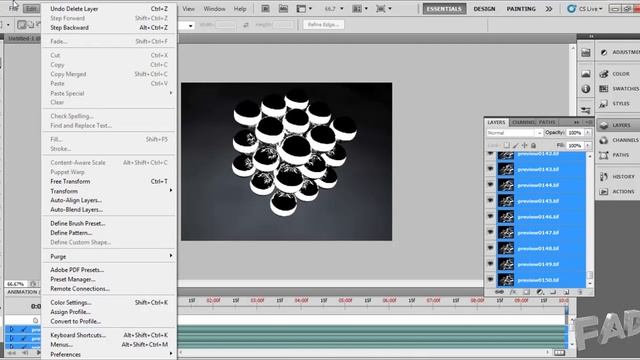Lock layer position icon
Screen dimensions: 640x360
coord(524,145)
